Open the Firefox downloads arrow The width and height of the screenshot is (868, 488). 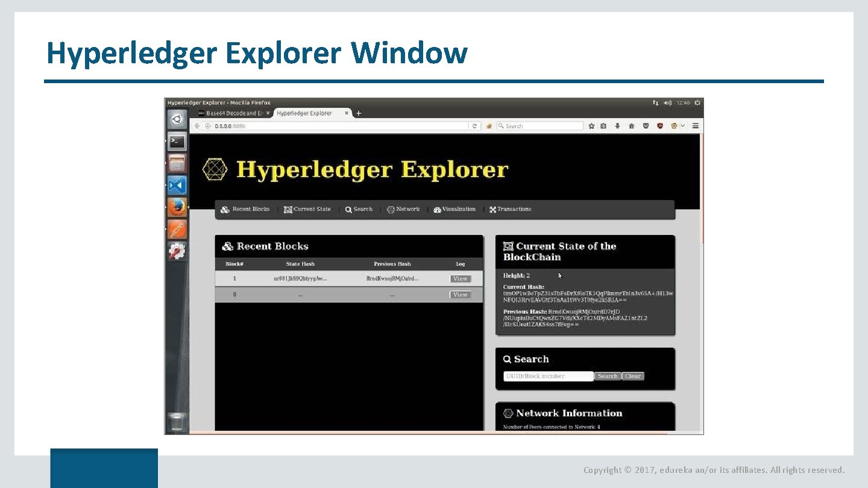617,126
